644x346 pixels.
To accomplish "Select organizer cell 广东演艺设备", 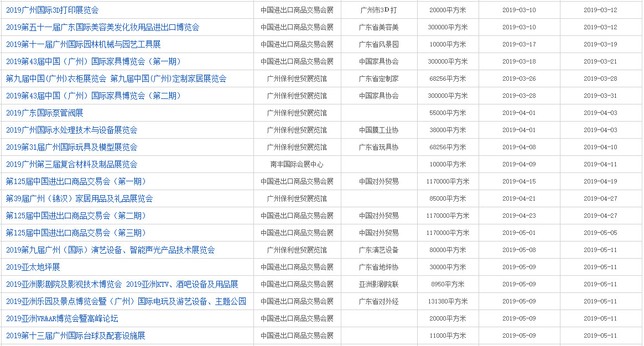I will (378, 250).
